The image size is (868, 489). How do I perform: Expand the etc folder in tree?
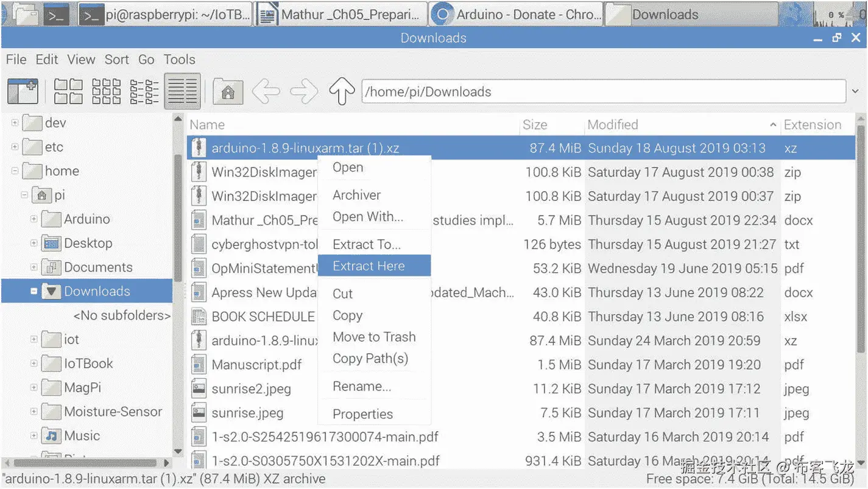coord(15,147)
